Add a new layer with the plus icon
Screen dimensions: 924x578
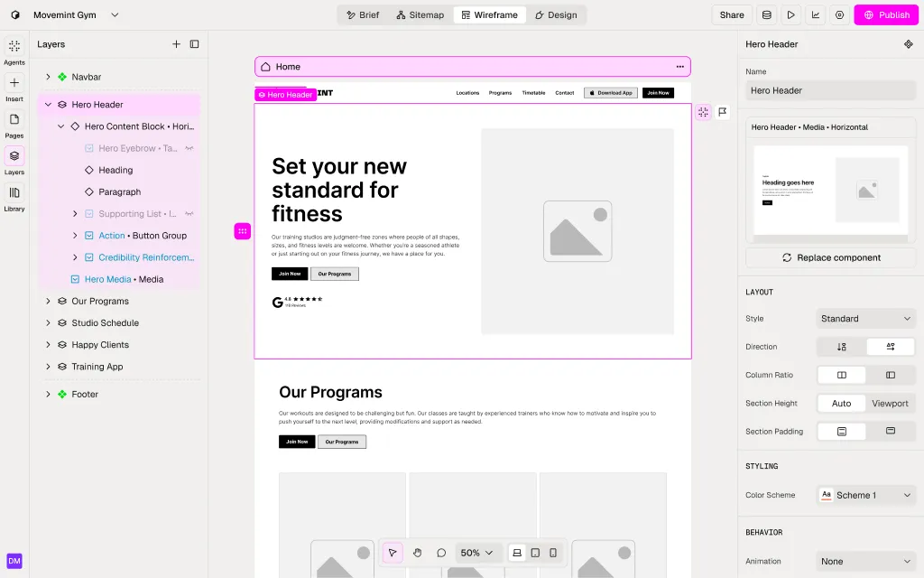tap(176, 44)
